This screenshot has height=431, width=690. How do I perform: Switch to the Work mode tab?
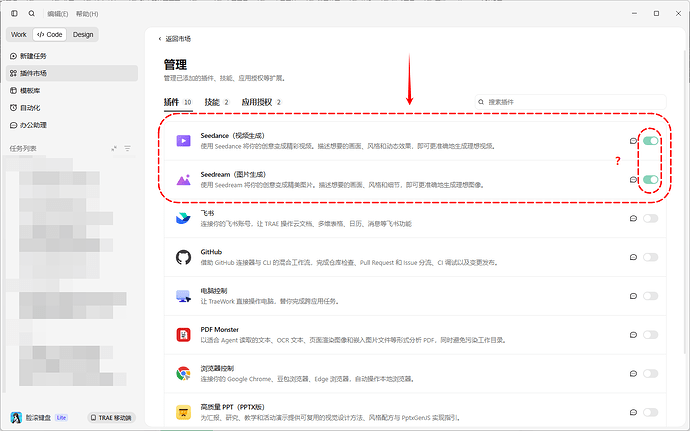(x=19, y=34)
